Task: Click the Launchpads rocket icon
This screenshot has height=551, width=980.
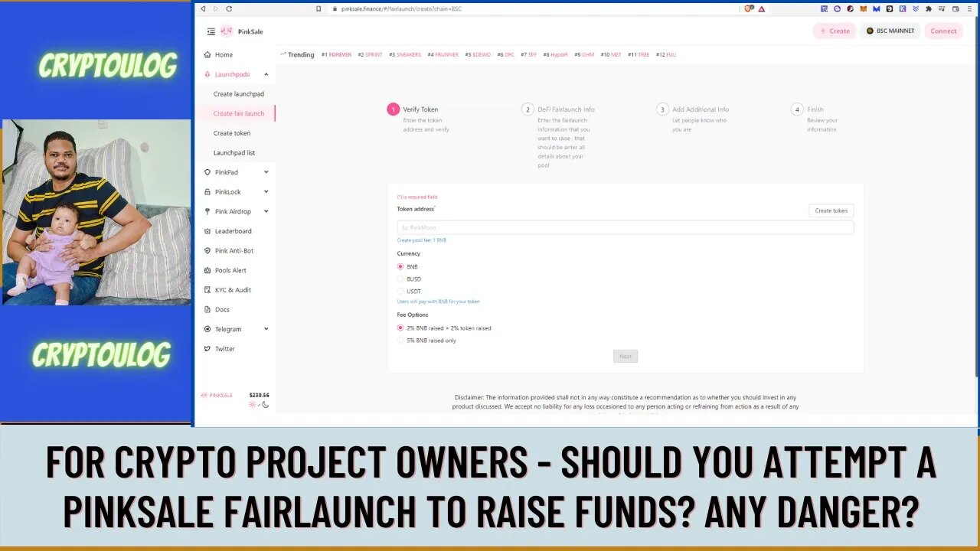Action: pyautogui.click(x=207, y=74)
